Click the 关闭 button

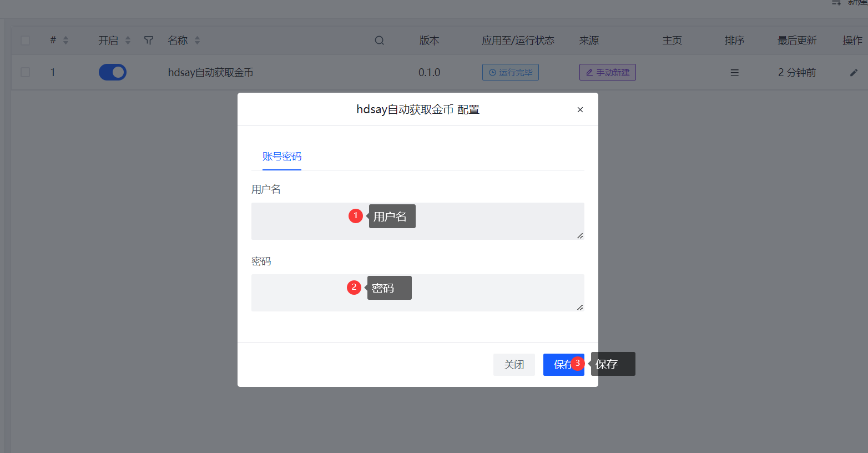click(x=514, y=365)
